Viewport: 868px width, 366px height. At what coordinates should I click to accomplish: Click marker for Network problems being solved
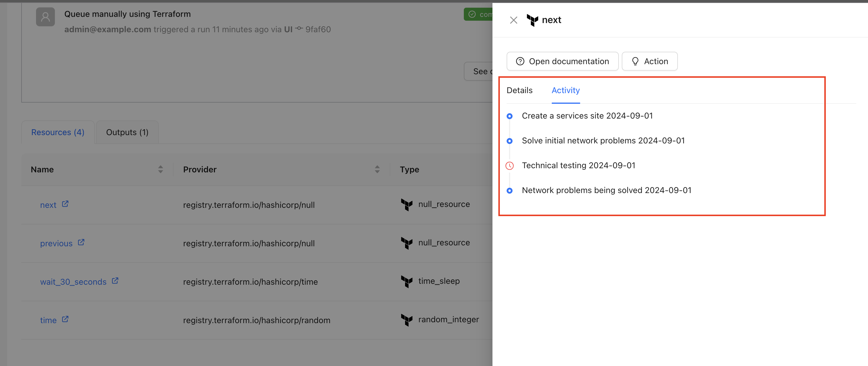tap(510, 191)
